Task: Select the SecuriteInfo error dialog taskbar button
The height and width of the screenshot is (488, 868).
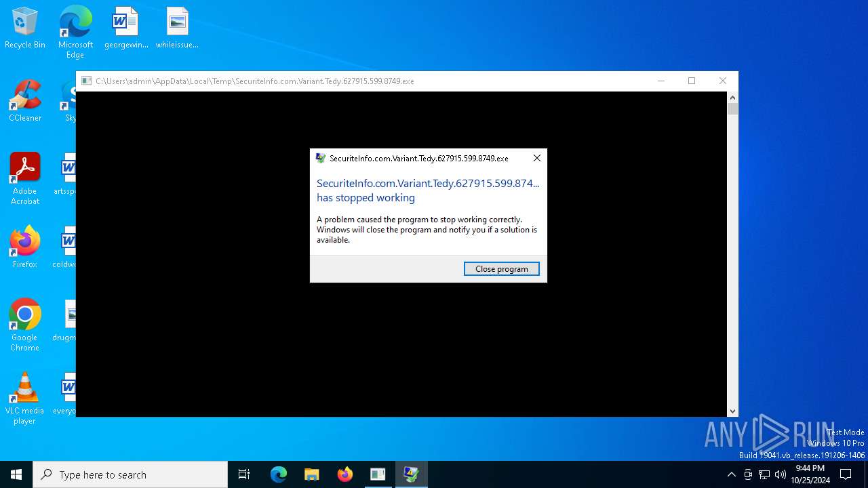Action: point(411,474)
